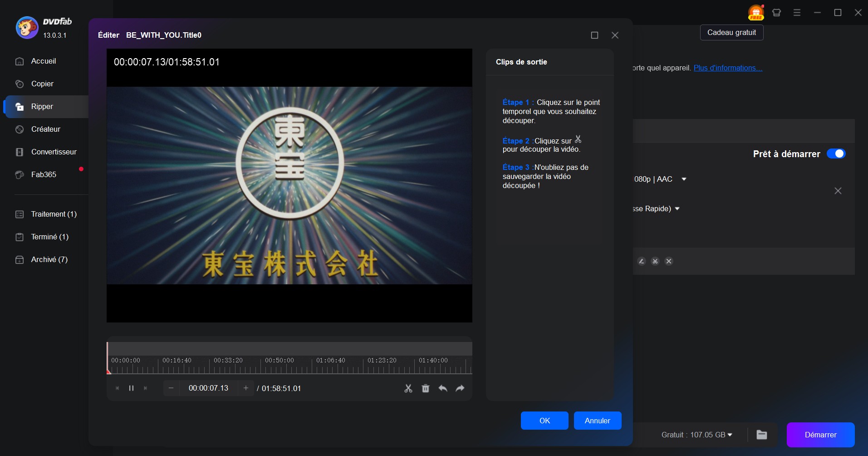Click the Clips de sortie panel header
Viewport: 868px width, 456px height.
click(521, 62)
